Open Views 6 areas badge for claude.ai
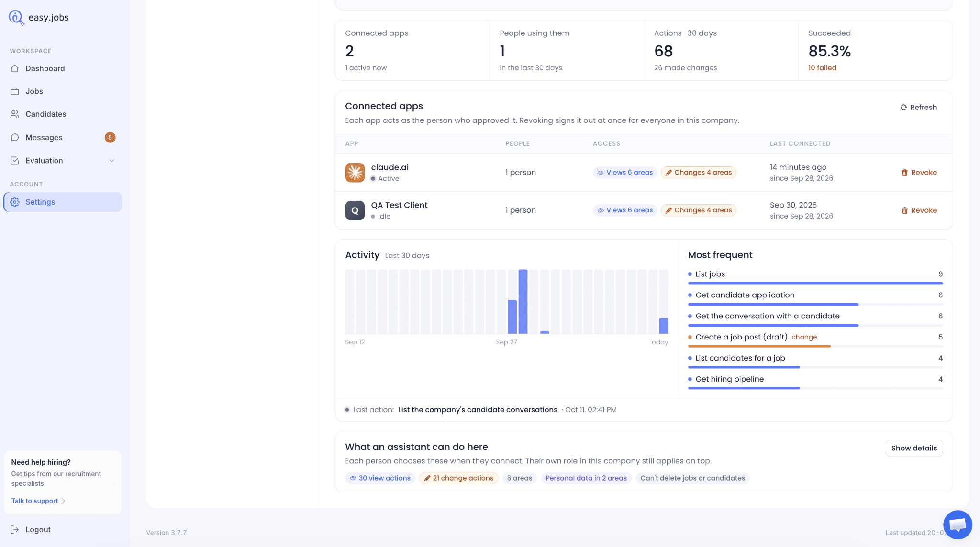980x547 pixels. [625, 173]
